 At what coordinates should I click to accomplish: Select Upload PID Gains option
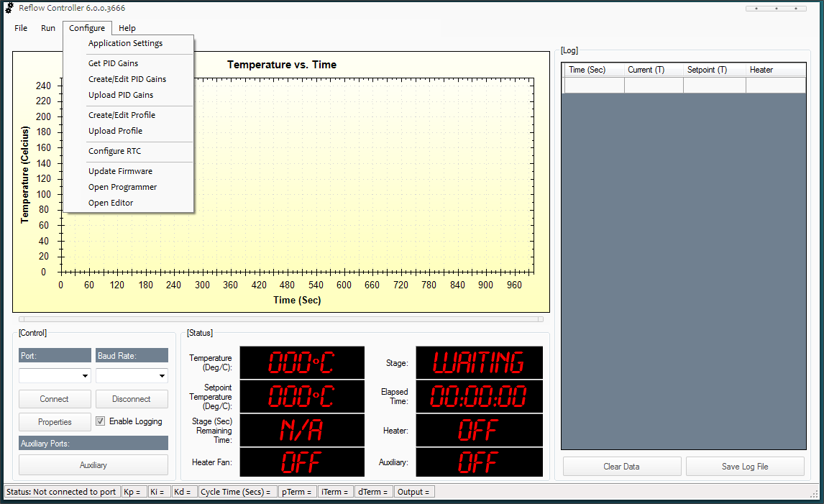[x=120, y=95]
